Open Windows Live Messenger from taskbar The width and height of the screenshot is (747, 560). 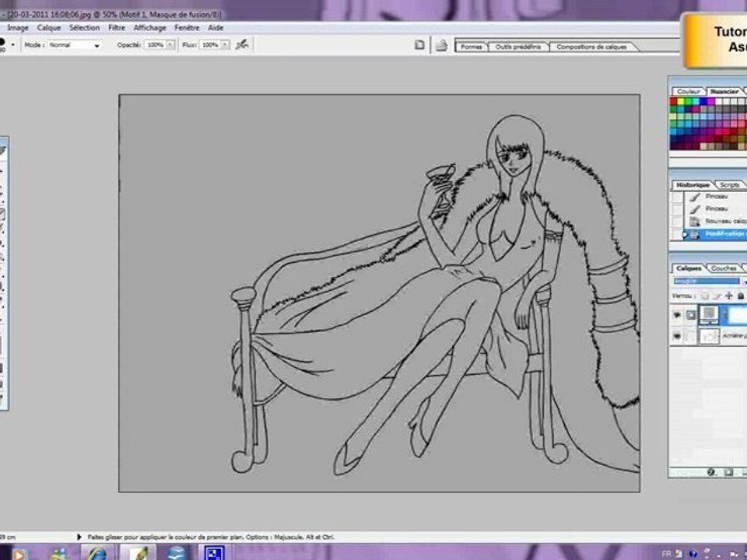click(x=60, y=555)
